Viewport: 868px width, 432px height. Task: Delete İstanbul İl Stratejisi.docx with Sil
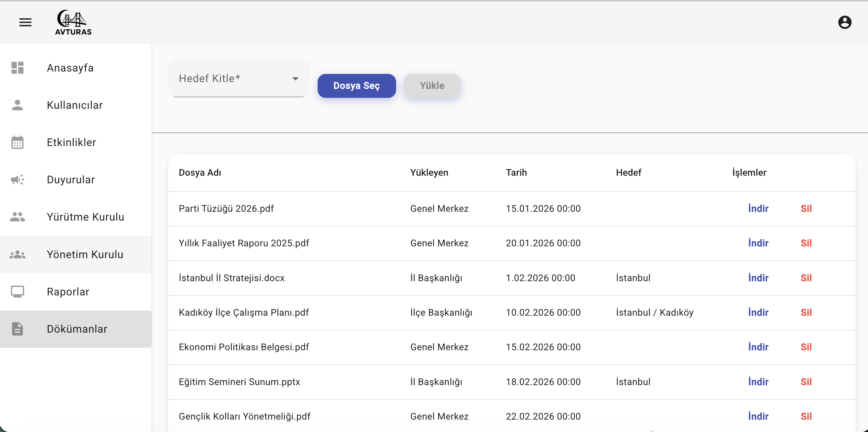[x=806, y=278]
